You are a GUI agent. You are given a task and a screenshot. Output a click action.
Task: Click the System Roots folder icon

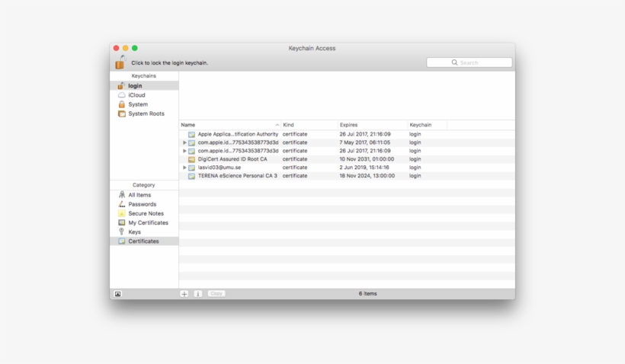tap(122, 113)
